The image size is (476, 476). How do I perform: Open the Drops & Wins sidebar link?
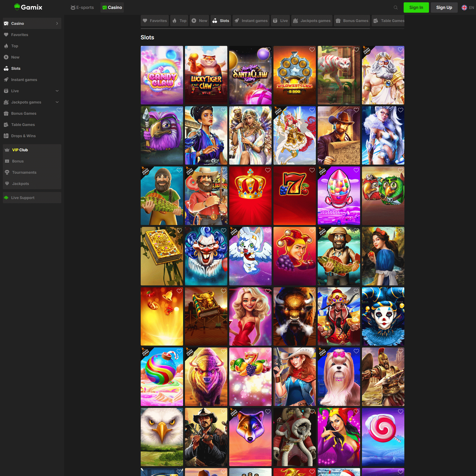(x=32, y=136)
